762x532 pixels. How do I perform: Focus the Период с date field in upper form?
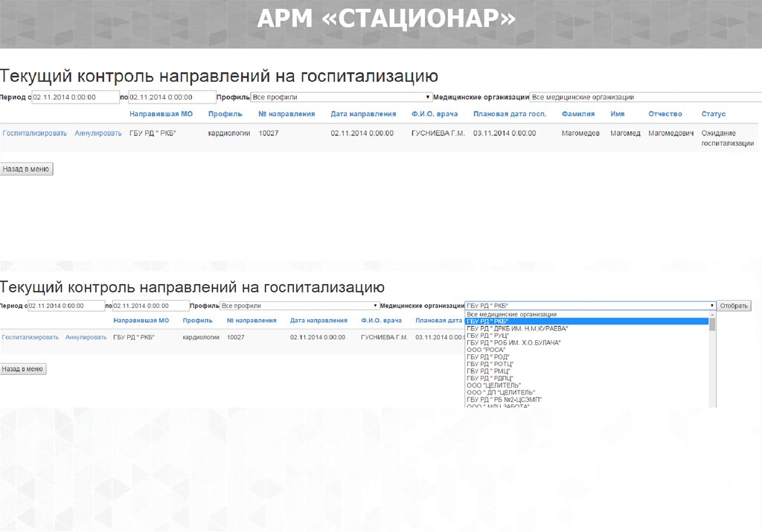[x=75, y=97]
